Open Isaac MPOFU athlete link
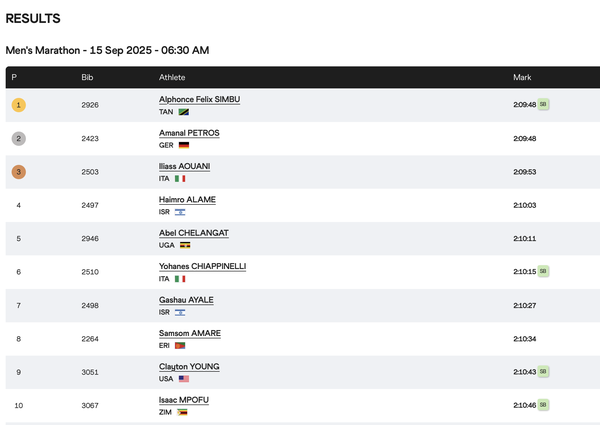600x425 pixels. [x=184, y=400]
